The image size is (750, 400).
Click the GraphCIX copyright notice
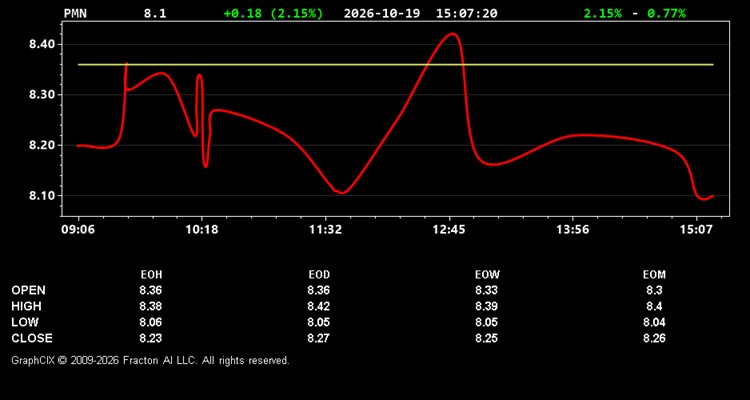(x=150, y=360)
